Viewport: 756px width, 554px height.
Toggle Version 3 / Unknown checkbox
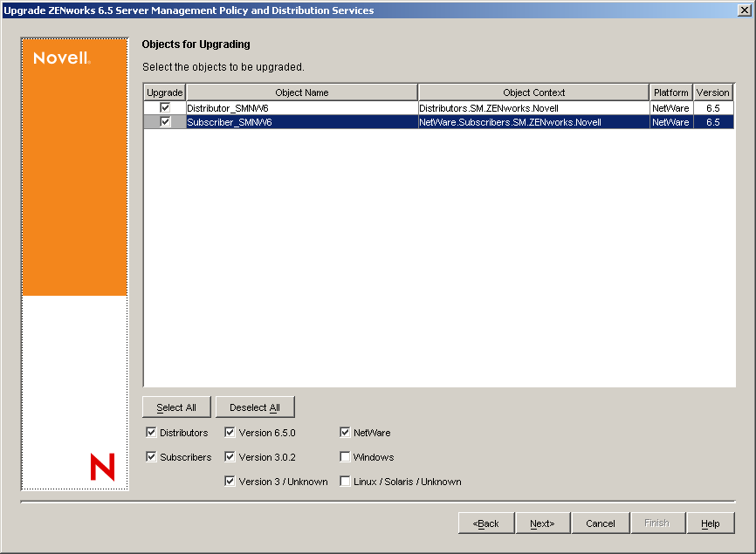tap(230, 482)
